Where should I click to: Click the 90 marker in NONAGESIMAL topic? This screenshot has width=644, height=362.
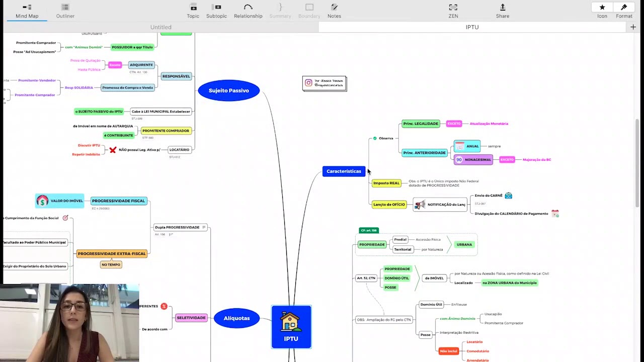pyautogui.click(x=459, y=160)
